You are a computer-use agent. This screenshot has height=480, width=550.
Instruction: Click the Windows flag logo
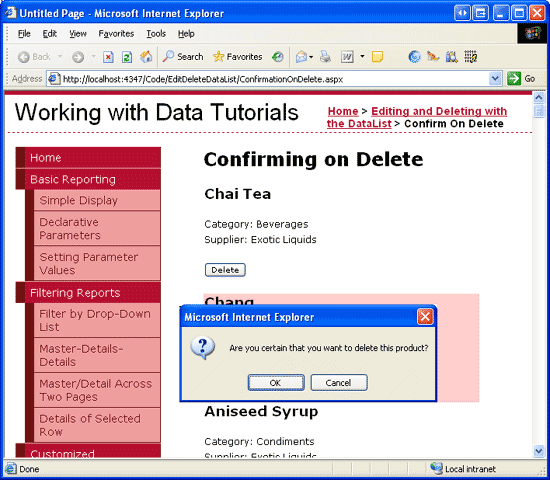click(x=532, y=34)
